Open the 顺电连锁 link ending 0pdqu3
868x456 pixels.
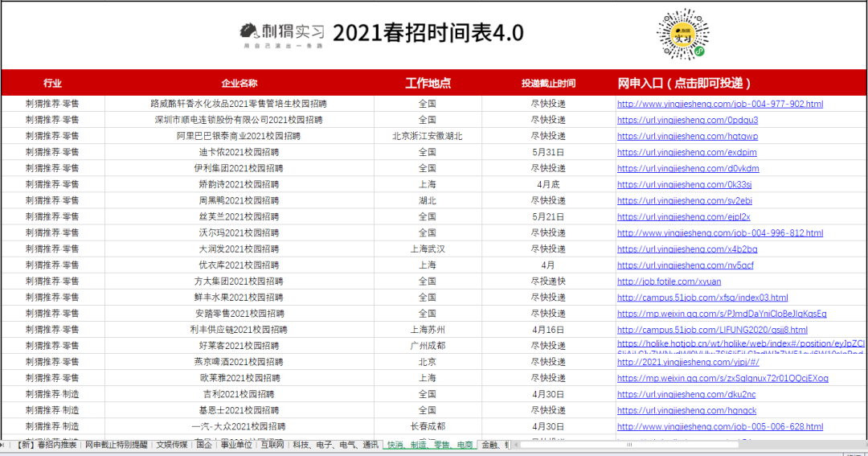point(687,120)
